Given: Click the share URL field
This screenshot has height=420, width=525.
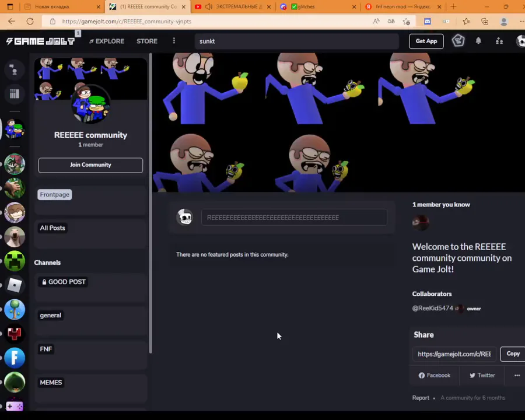Looking at the screenshot, I should click(454, 354).
